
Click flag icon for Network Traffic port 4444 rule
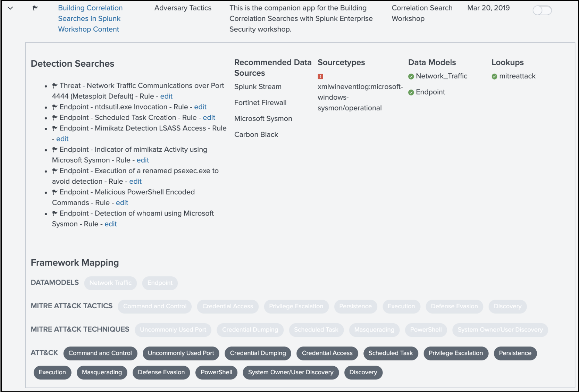[55, 85]
